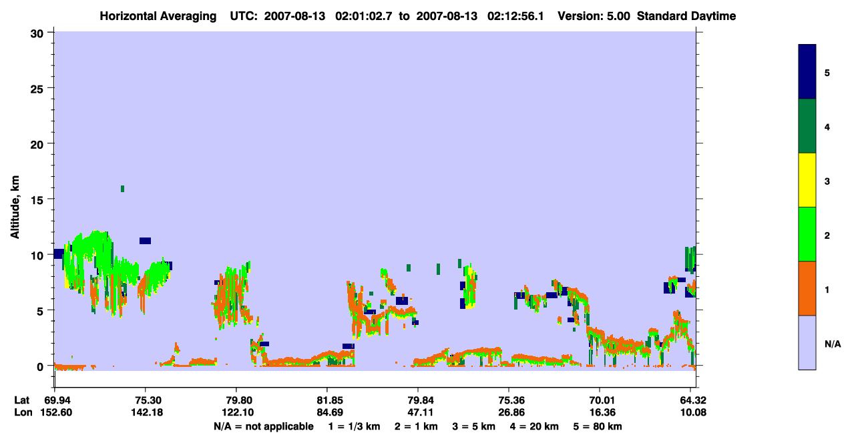The image size is (868, 445).
Task: Click the colorbar label 1
Action: [x=827, y=289]
